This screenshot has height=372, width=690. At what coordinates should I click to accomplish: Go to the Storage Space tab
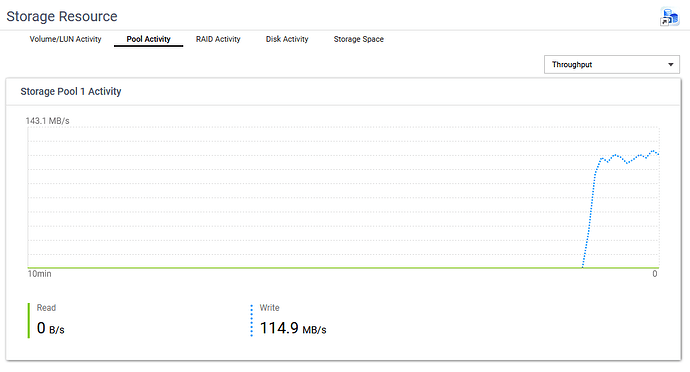(x=359, y=39)
